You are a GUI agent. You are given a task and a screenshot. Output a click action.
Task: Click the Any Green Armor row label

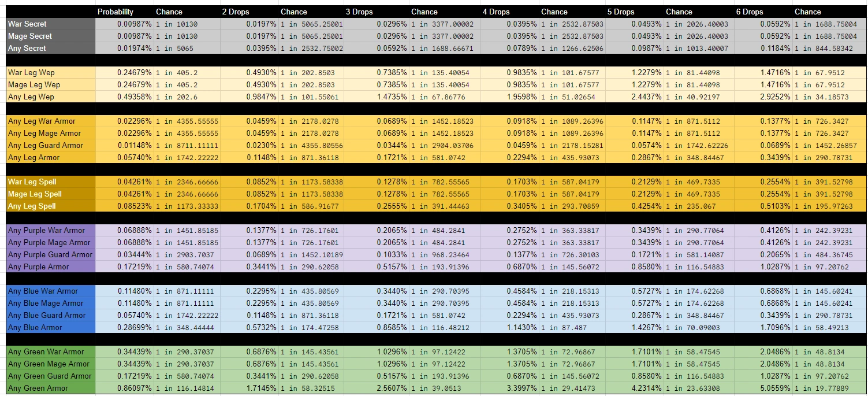point(38,388)
